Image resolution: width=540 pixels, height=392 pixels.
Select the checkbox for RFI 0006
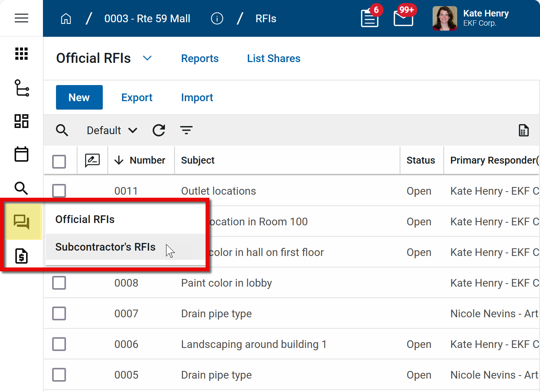coord(59,344)
